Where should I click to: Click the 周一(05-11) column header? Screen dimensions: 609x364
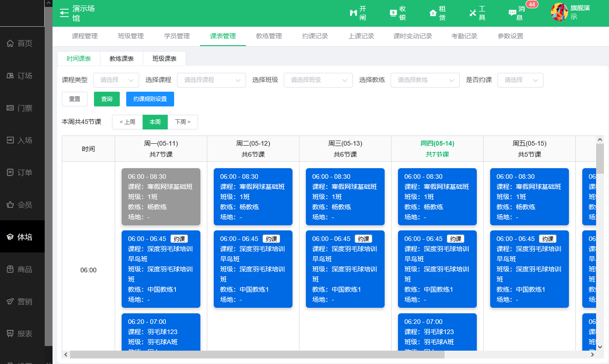161,149
